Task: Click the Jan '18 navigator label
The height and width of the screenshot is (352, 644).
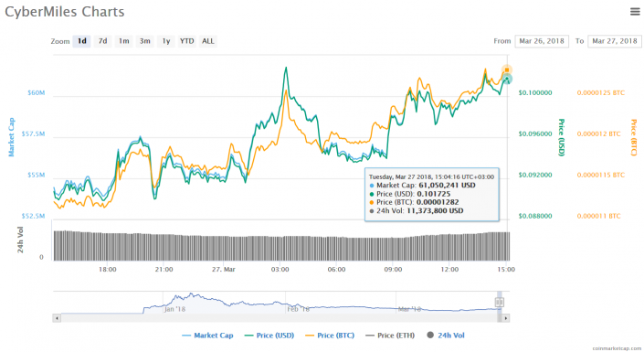Action: [175, 309]
